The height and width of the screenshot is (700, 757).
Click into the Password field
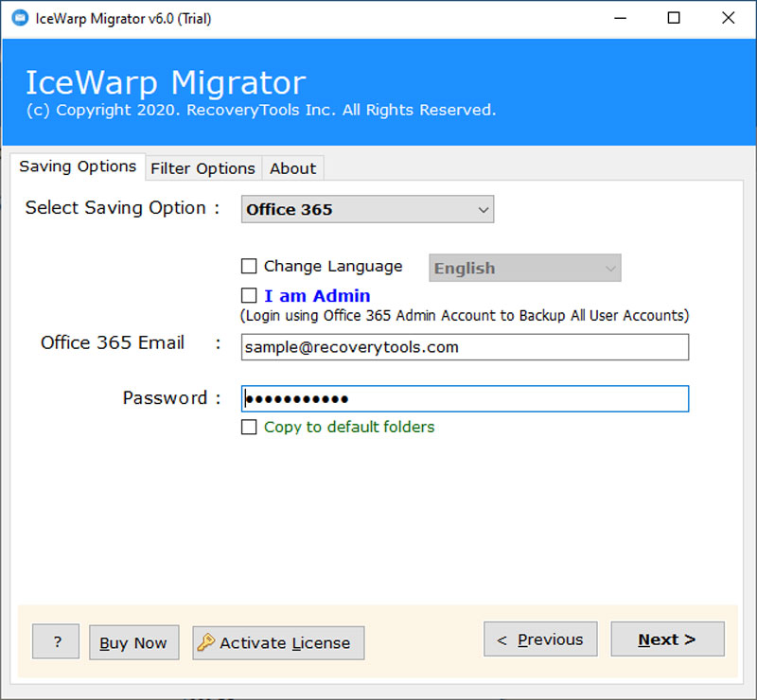point(465,399)
